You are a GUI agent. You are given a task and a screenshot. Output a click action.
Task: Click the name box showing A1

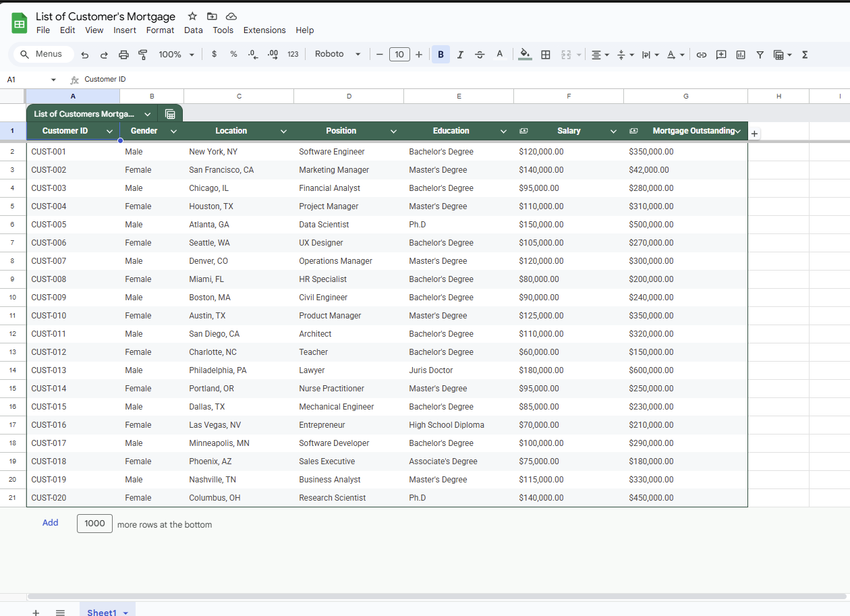click(x=32, y=80)
